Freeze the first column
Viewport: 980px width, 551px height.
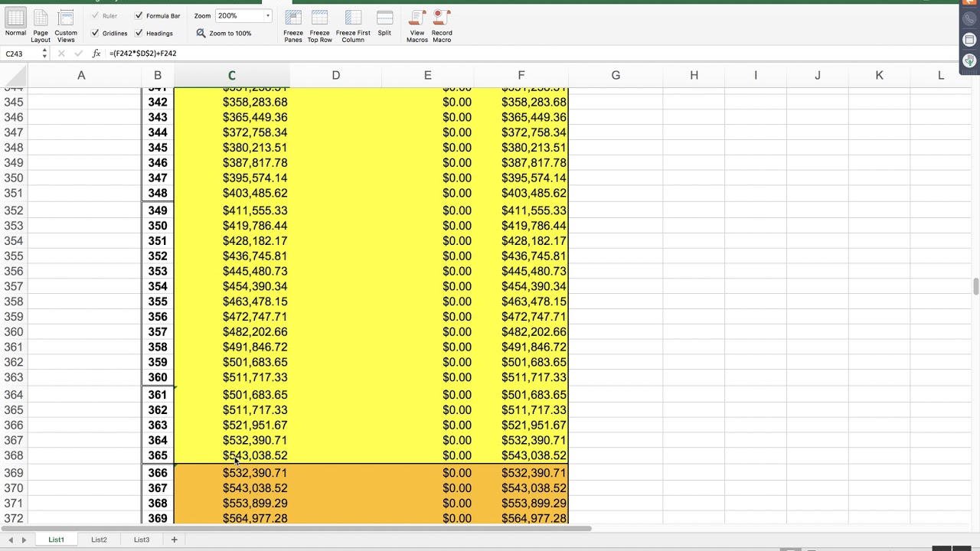(353, 24)
